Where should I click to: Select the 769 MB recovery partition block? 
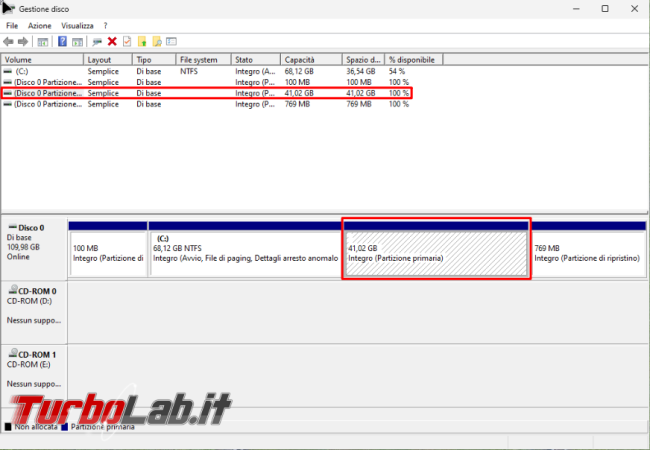point(589,249)
